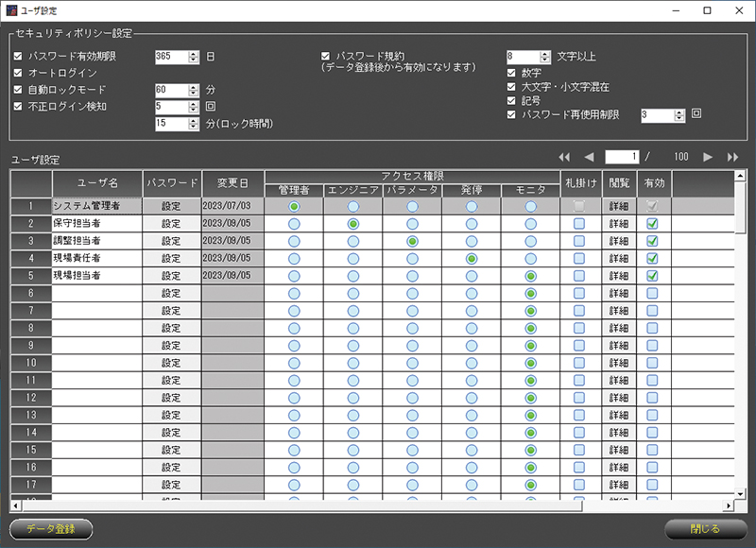This screenshot has height=548, width=756.
Task: Toggle 数字 password requirement
Action: coord(511,73)
